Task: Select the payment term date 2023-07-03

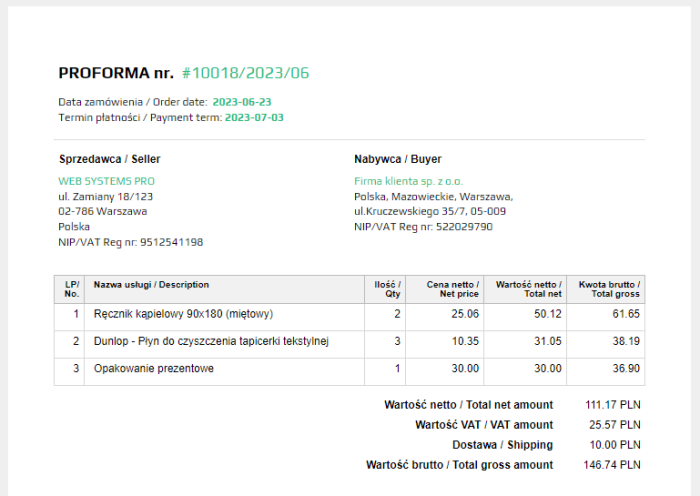Action: (x=254, y=118)
